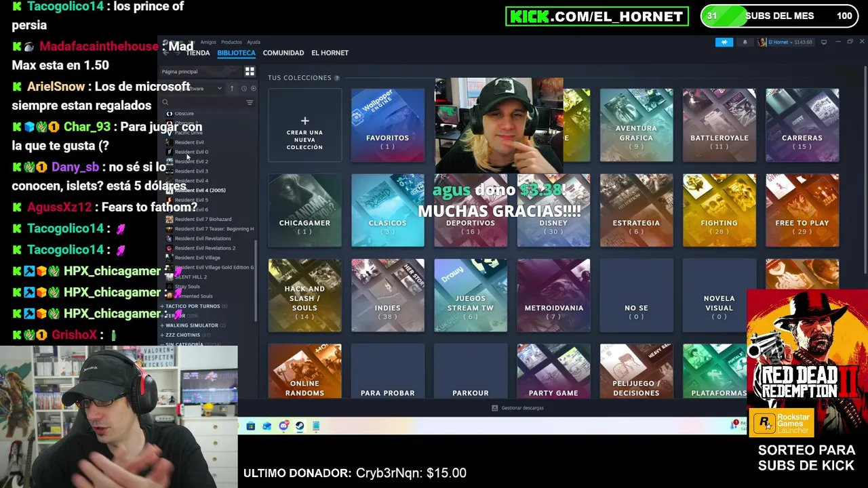The image size is (868, 488).
Task: Toggle the ready-to-play filter icon
Action: [254, 88]
